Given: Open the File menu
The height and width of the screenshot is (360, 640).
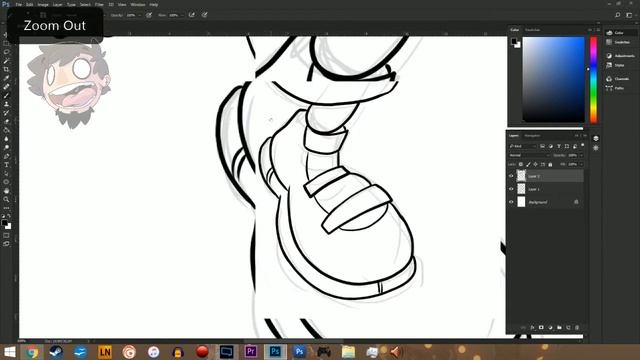Looking at the screenshot, I should (18, 4).
